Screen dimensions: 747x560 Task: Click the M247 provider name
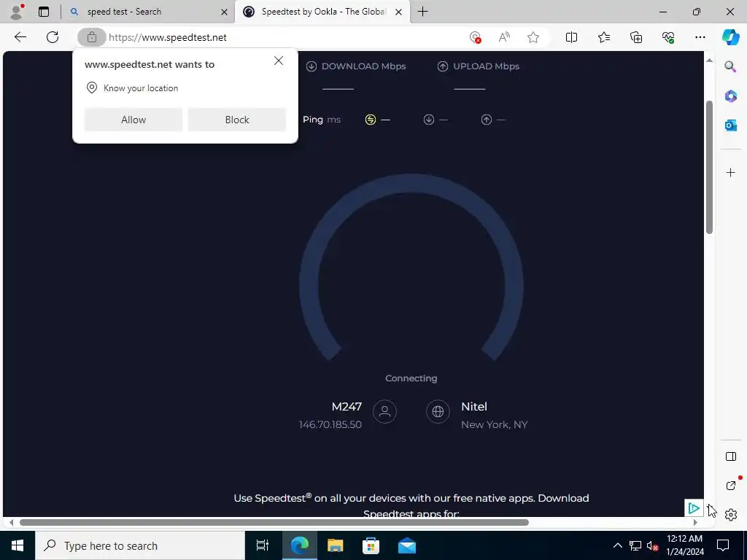347,407
